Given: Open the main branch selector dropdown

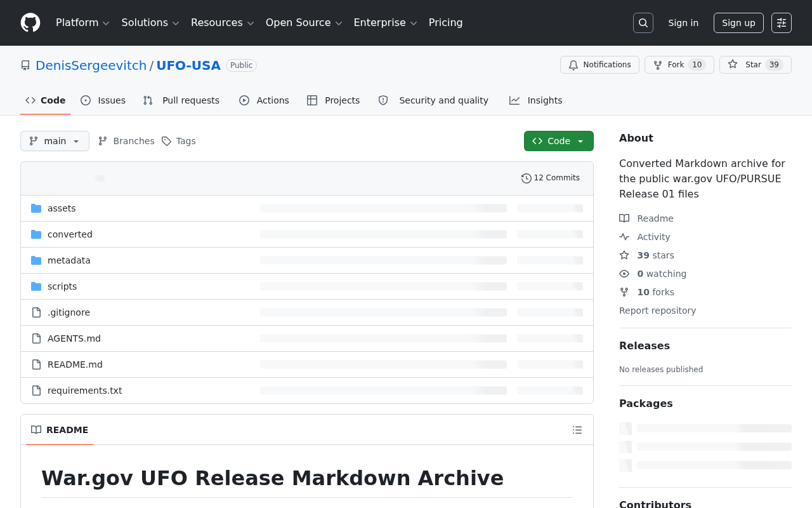Looking at the screenshot, I should pyautogui.click(x=55, y=141).
